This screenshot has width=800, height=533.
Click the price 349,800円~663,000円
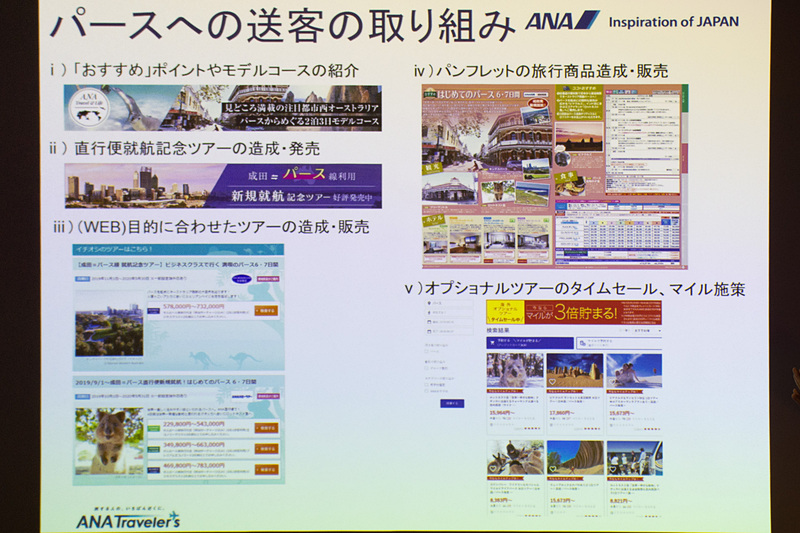(193, 445)
